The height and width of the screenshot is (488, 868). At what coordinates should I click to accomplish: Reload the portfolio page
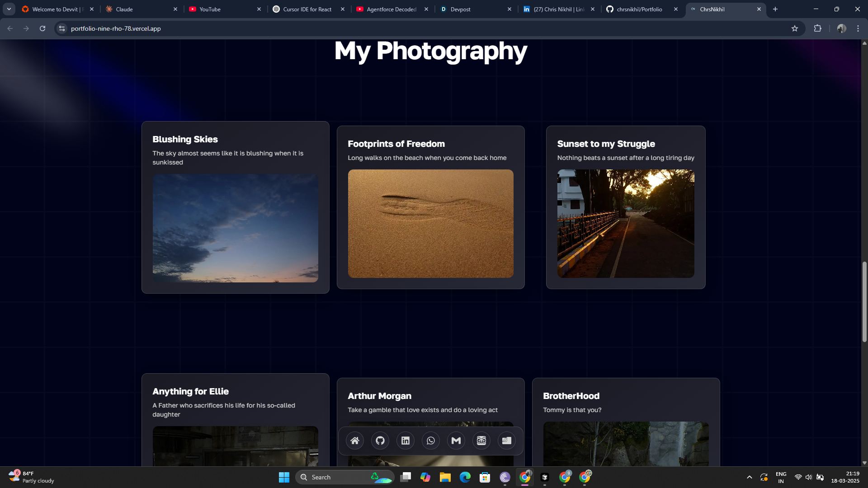(42, 28)
